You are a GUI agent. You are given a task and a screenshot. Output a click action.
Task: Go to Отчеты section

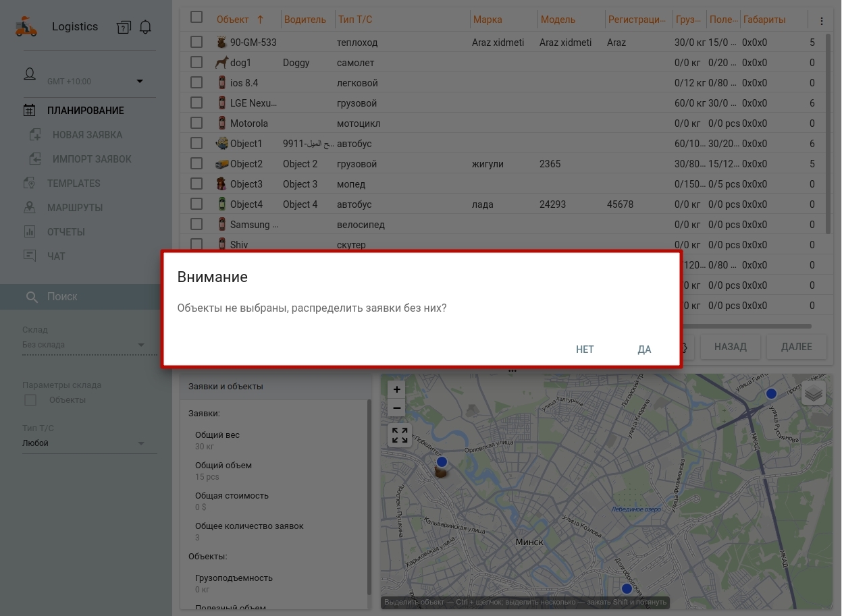pos(66,232)
